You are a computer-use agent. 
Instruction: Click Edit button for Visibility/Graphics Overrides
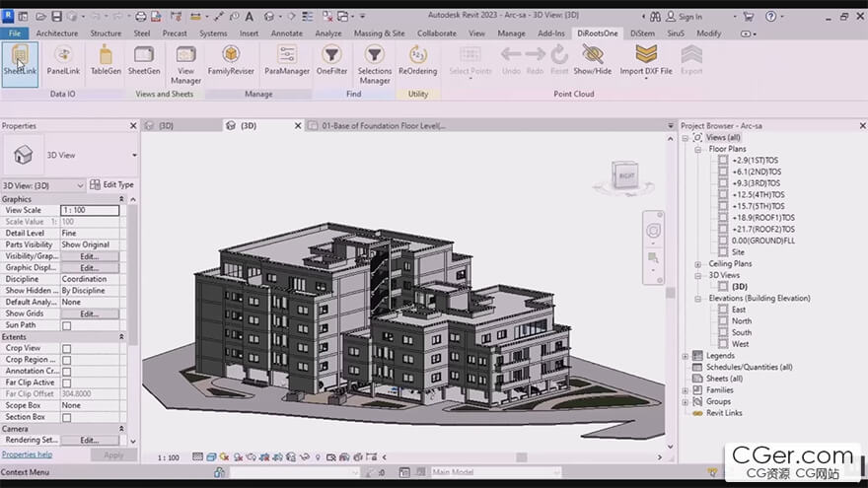coord(89,256)
